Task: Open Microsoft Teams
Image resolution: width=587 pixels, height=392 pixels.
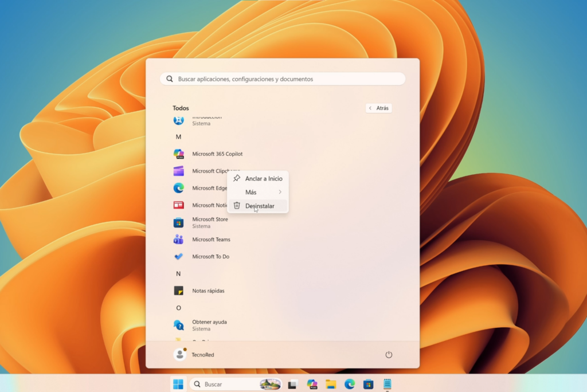Action: (x=210, y=240)
